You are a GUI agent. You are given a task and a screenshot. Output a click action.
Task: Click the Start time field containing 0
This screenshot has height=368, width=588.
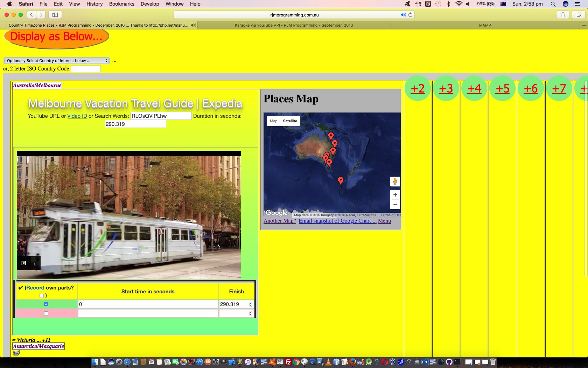tap(148, 304)
